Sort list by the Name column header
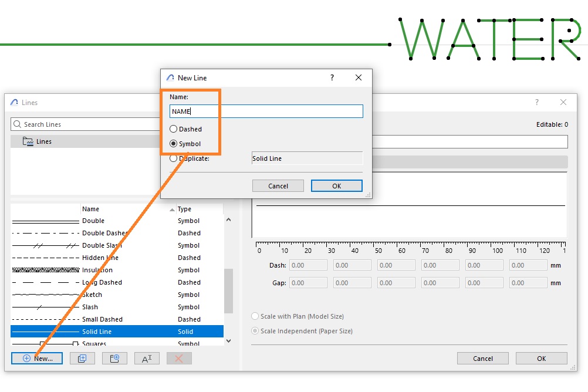This screenshot has width=588, height=392. coord(129,209)
